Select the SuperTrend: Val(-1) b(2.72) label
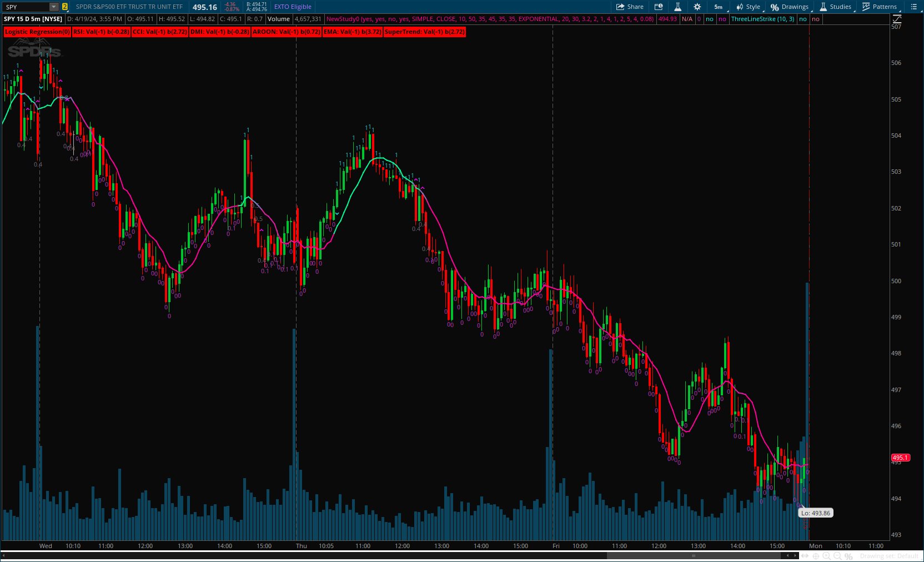The height and width of the screenshot is (562, 924). pyautogui.click(x=425, y=32)
